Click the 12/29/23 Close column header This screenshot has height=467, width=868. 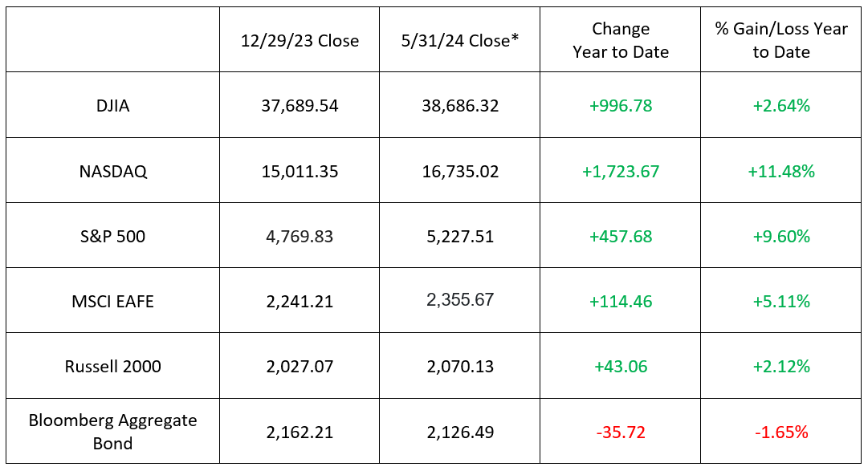pyautogui.click(x=300, y=41)
